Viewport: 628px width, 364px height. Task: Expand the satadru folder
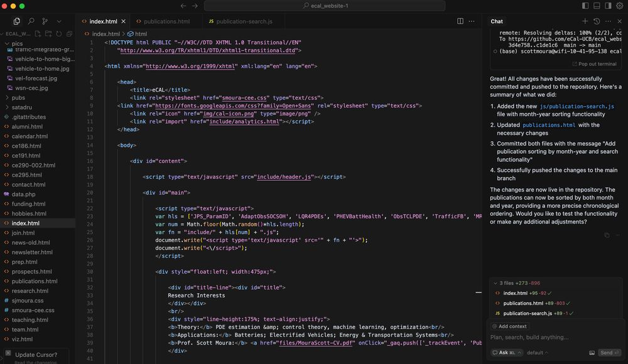click(21, 107)
